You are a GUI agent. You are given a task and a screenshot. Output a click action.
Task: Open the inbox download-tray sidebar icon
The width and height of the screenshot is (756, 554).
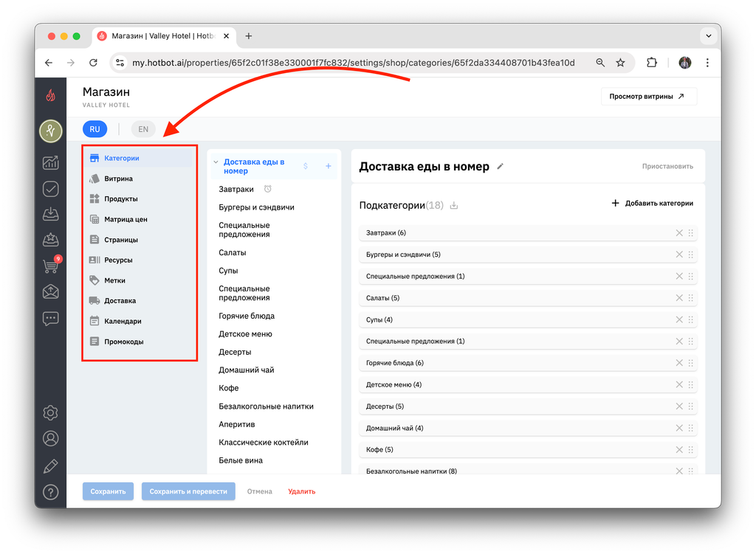click(x=51, y=214)
